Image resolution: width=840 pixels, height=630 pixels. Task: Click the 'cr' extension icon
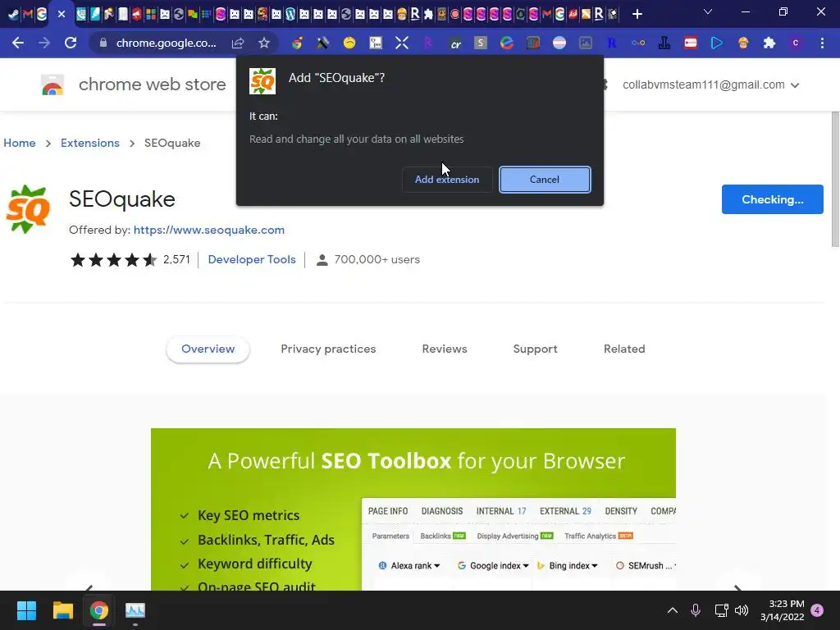[455, 43]
